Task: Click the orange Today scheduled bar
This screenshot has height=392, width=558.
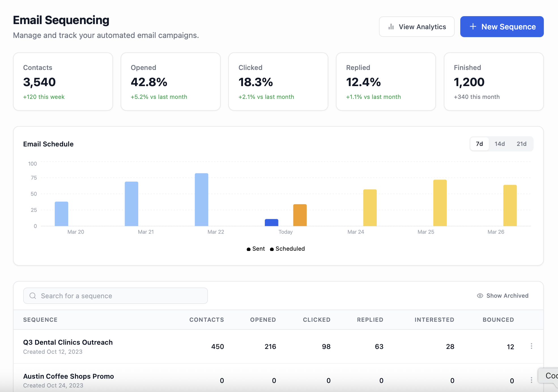Action: (300, 215)
